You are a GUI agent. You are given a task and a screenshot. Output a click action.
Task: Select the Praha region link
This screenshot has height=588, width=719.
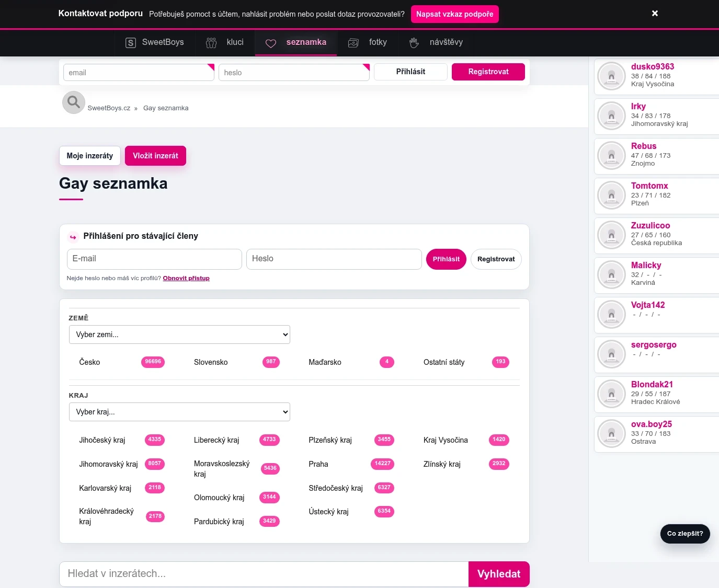pyautogui.click(x=318, y=464)
